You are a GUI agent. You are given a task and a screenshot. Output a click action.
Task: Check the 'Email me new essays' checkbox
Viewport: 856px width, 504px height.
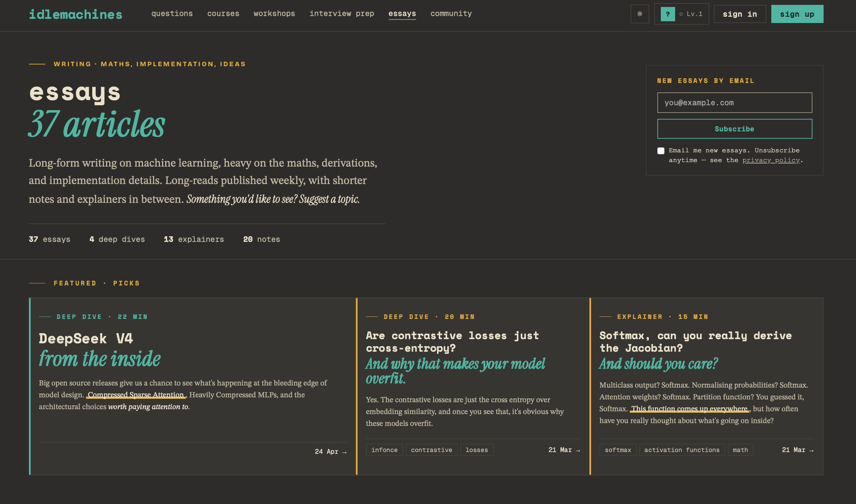click(661, 151)
